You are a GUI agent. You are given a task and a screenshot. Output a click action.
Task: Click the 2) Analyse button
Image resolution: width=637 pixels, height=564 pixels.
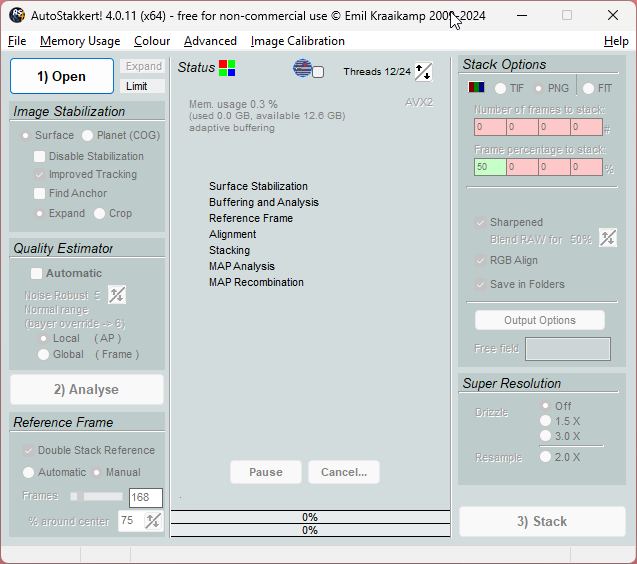(x=87, y=389)
